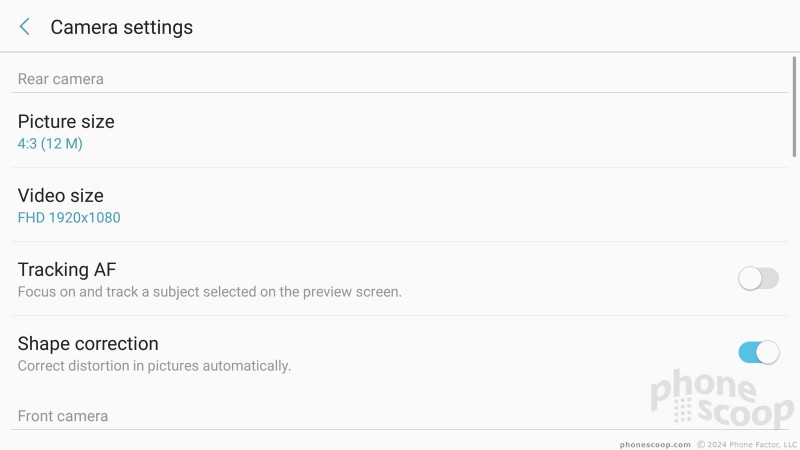Click the Tracking AF description text
The image size is (800, 450).
[x=210, y=292]
